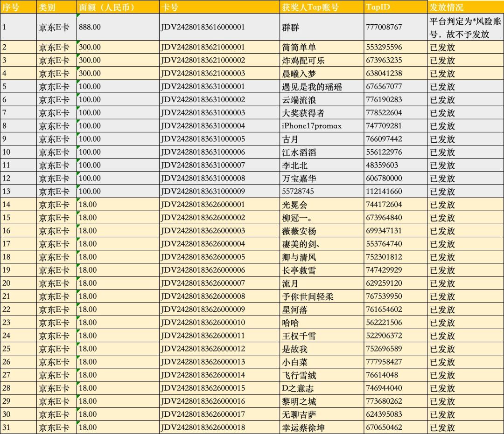504x434 pixels.
Task: Select the winner name 柳冠一。
Action: click(297, 218)
